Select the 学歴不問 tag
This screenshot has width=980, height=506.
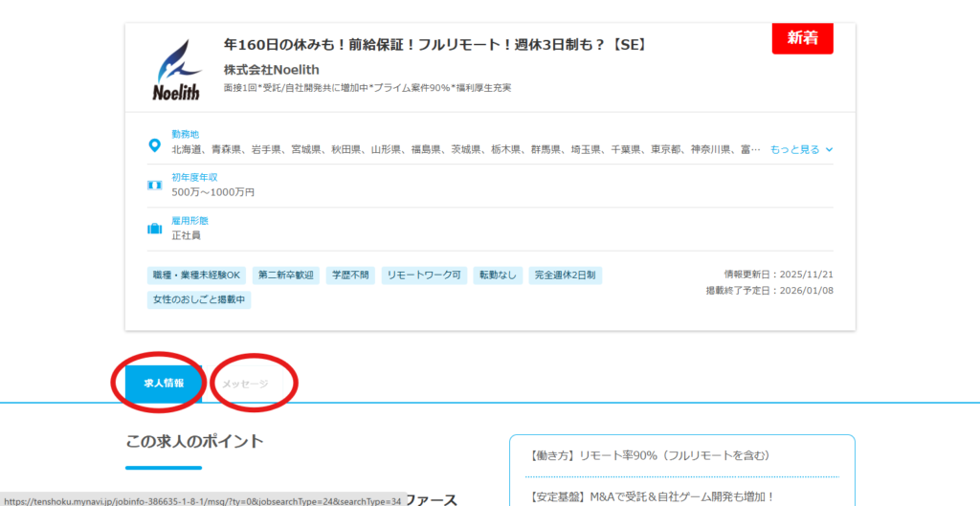(x=349, y=275)
